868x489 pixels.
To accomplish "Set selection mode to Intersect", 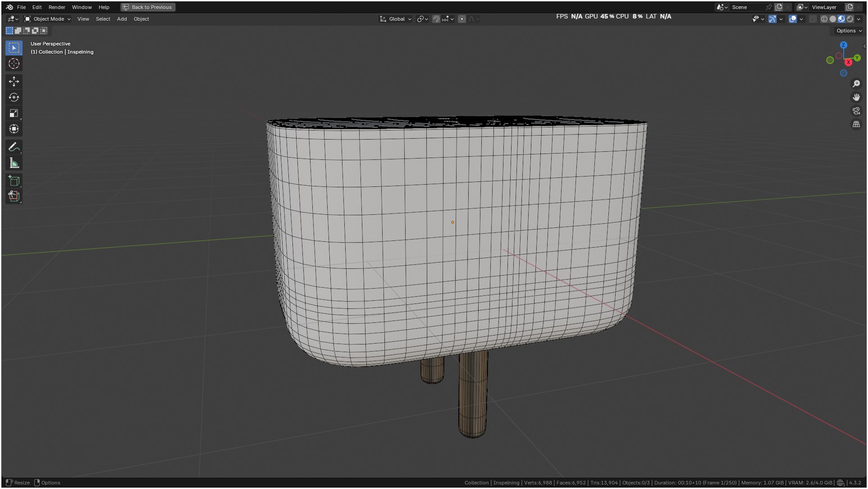I will pos(44,31).
